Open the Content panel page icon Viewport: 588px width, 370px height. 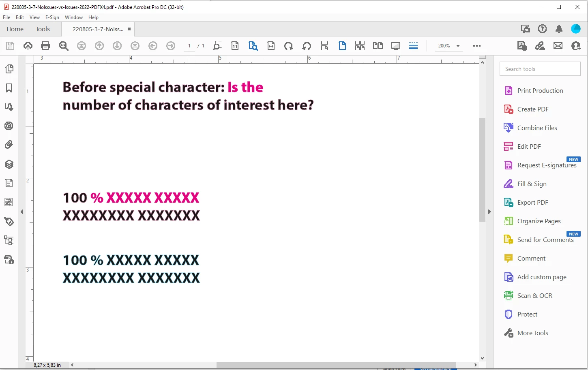[9, 183]
